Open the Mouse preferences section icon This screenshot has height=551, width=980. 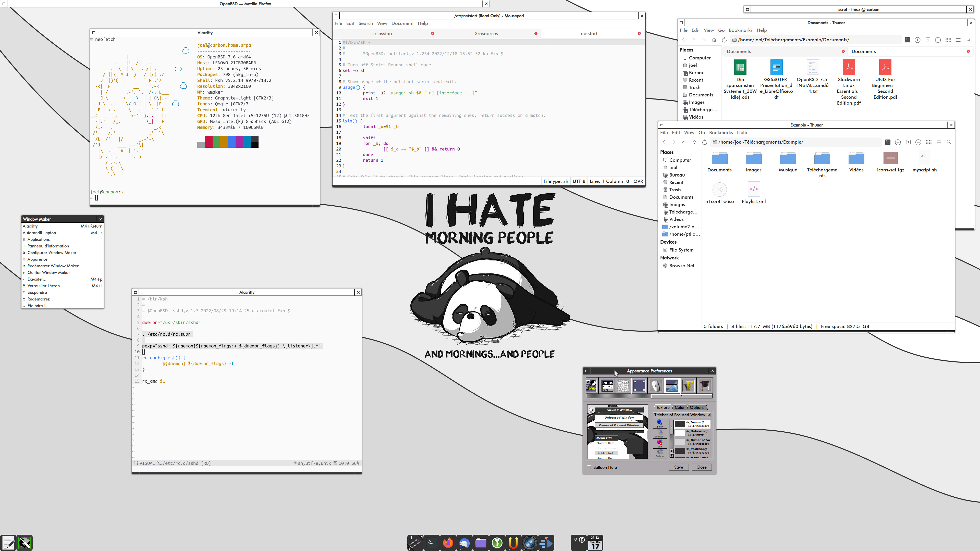pyautogui.click(x=655, y=385)
